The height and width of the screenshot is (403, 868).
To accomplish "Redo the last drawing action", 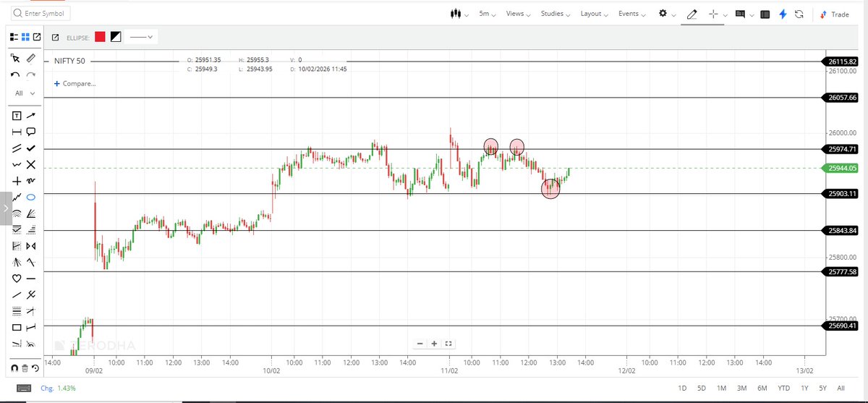I will tap(30, 74).
